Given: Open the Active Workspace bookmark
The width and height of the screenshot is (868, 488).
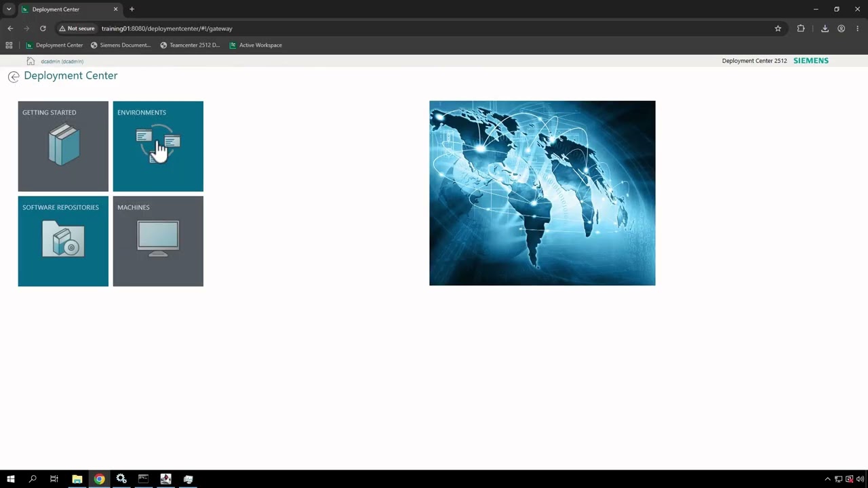Looking at the screenshot, I should pos(256,45).
